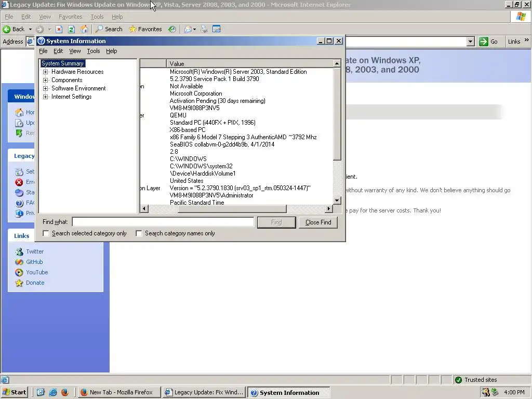532x399 pixels.
Task: Click the Twitter link icon
Action: pos(19,252)
